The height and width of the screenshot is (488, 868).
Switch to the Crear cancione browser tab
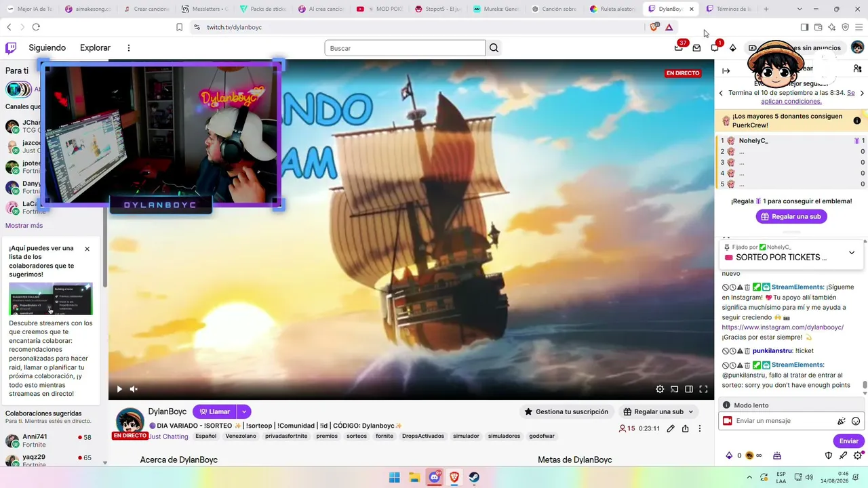[148, 9]
